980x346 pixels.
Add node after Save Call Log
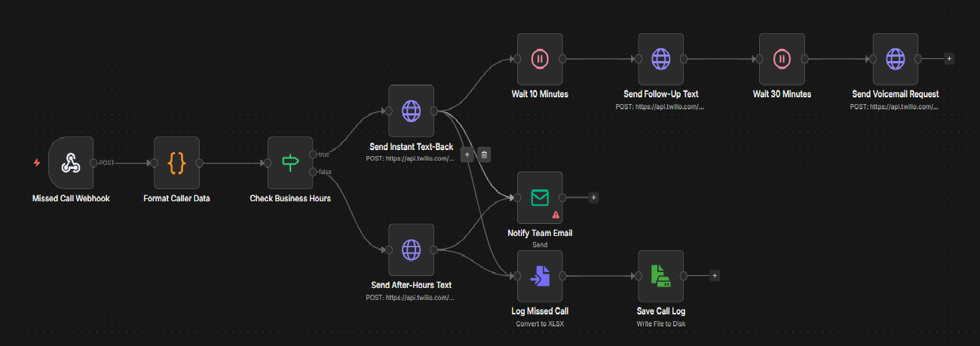click(714, 276)
